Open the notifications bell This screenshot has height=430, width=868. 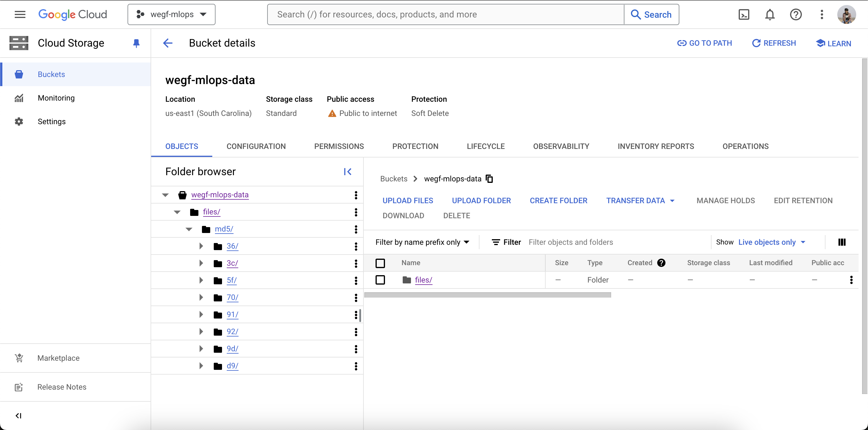click(x=770, y=14)
